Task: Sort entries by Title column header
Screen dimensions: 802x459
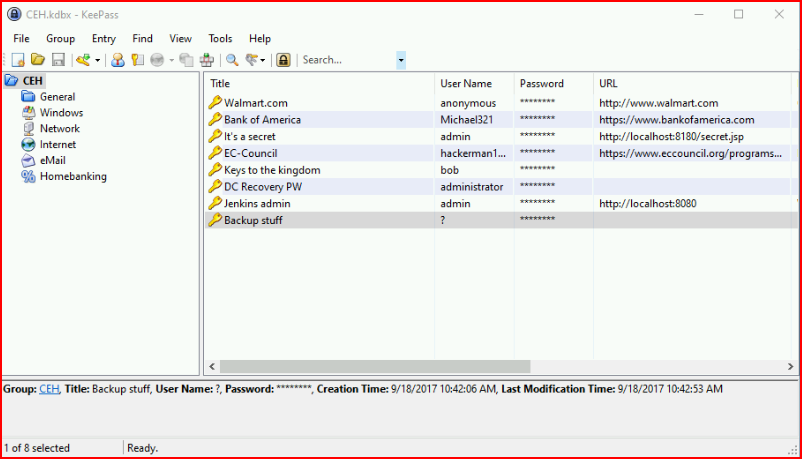Action: [320, 83]
